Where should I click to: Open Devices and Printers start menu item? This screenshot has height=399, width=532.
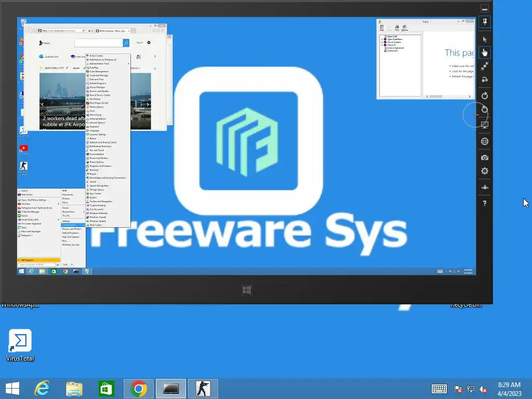click(x=73, y=229)
